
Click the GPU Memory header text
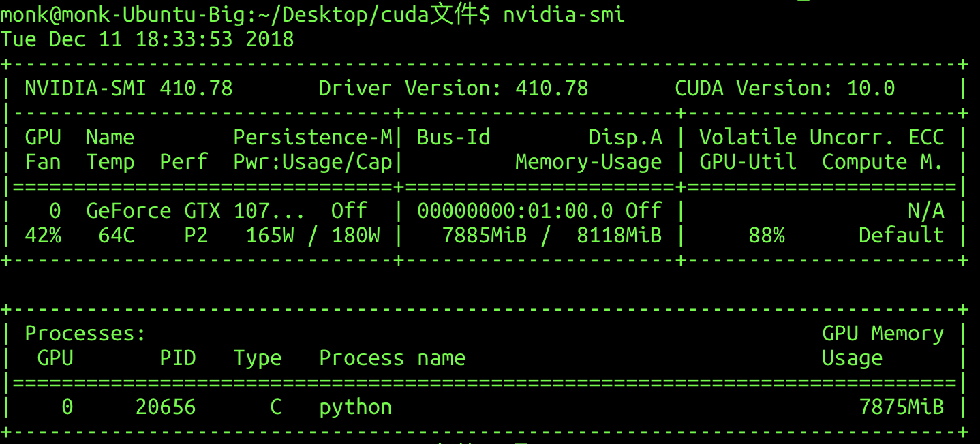coord(883,334)
